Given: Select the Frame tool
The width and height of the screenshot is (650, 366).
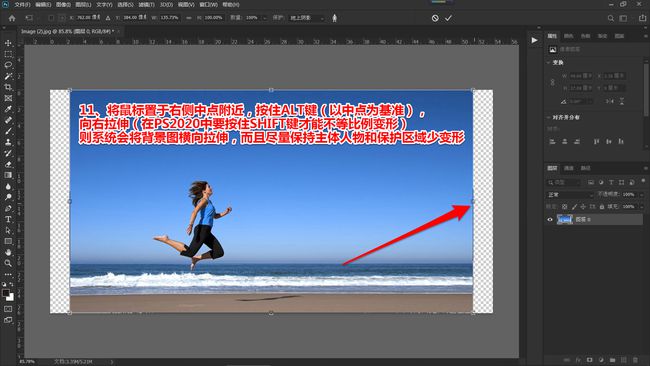Looking at the screenshot, I should coord(8,98).
